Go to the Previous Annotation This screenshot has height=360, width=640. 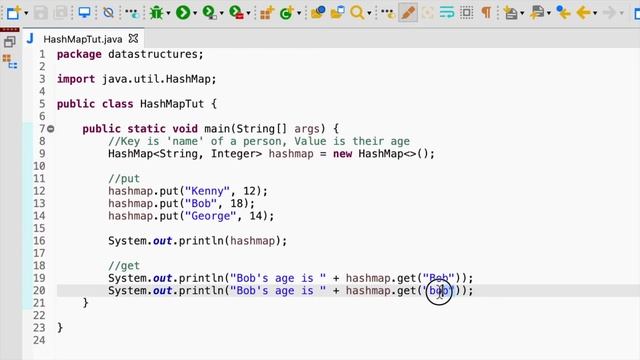click(537, 13)
